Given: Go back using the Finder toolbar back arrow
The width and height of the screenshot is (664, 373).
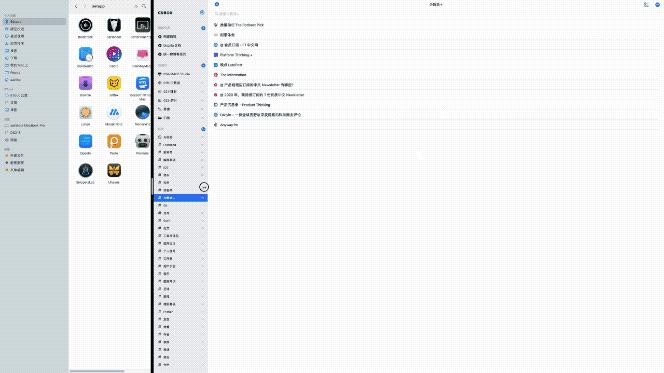Looking at the screenshot, I should pos(76,6).
